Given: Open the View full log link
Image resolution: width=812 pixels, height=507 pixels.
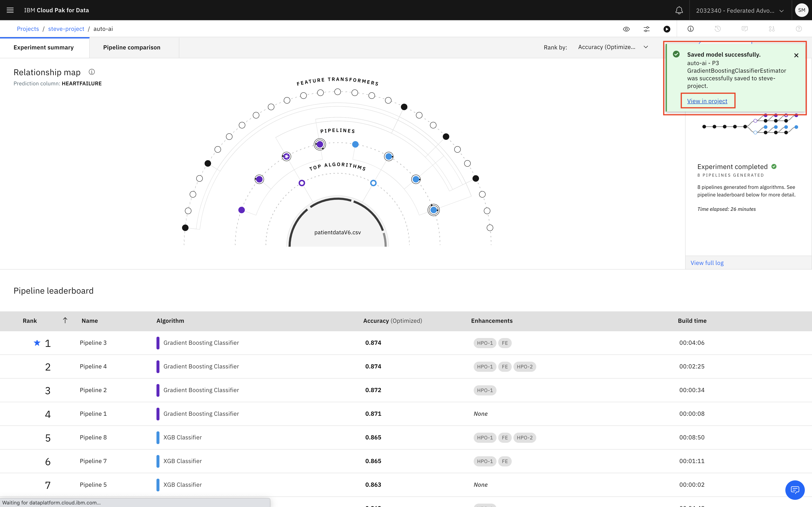Looking at the screenshot, I should tap(707, 263).
